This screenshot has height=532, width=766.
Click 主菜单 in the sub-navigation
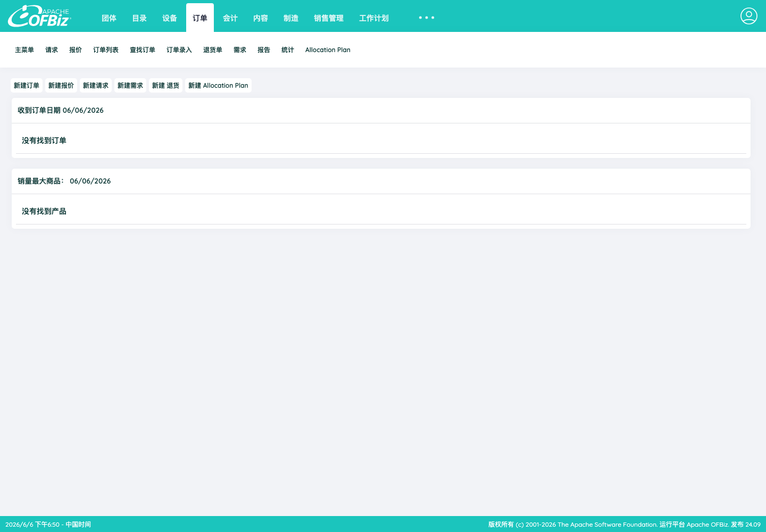(24, 50)
